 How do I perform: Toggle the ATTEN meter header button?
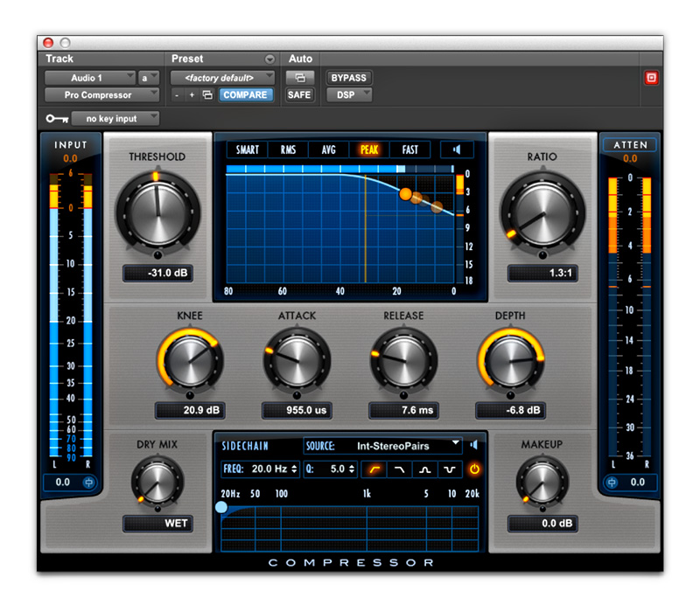(x=630, y=145)
